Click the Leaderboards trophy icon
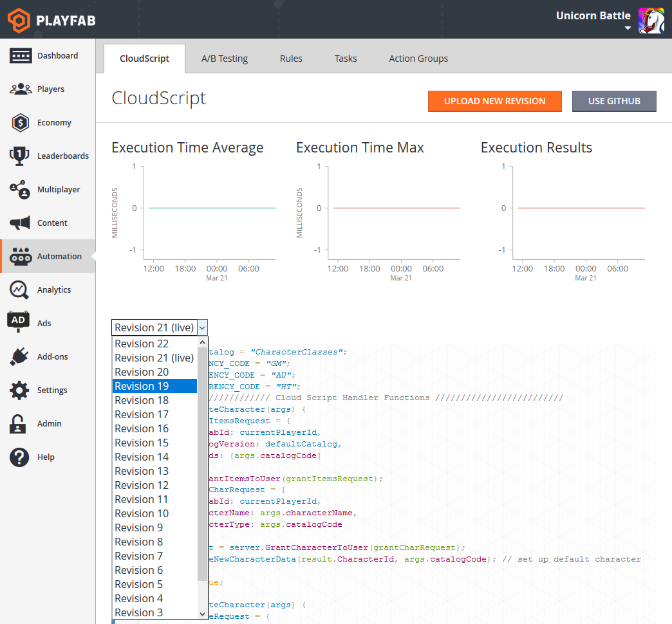This screenshot has width=672, height=624. click(x=19, y=156)
